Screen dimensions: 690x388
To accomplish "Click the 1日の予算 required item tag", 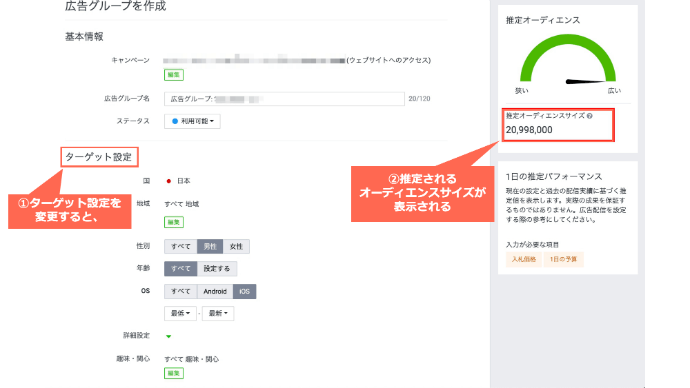I will pos(564,260).
